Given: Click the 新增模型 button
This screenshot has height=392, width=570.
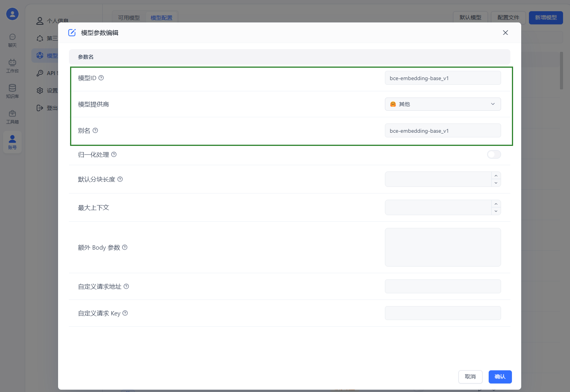Looking at the screenshot, I should click(546, 17).
